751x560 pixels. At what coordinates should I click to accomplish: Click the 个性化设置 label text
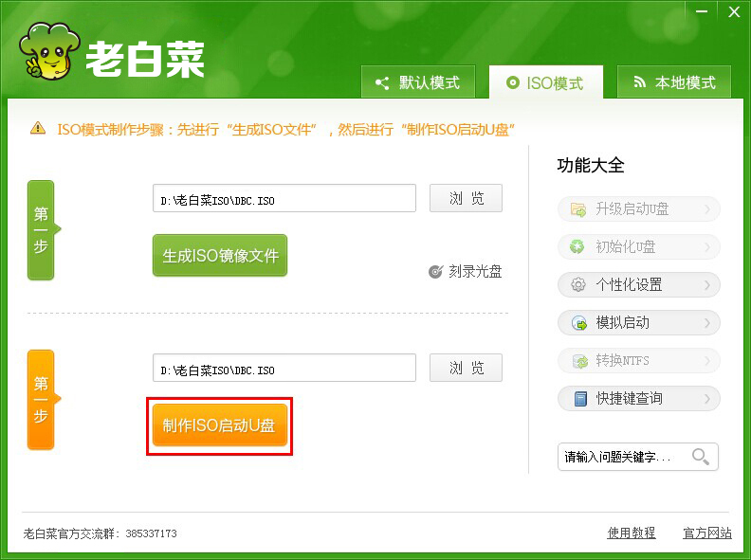pyautogui.click(x=629, y=285)
